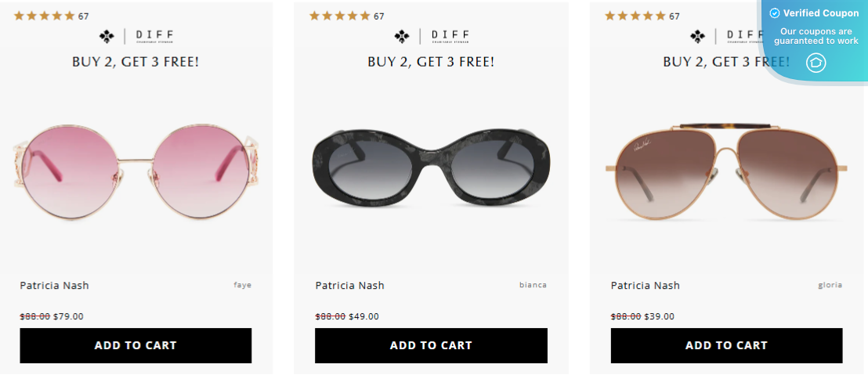Click the Patricia Nash name on bianca card

pyautogui.click(x=349, y=286)
